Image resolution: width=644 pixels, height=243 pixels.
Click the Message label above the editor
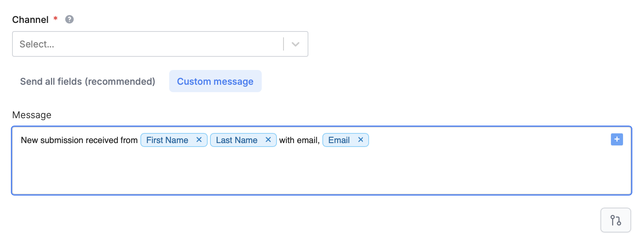[x=32, y=115]
